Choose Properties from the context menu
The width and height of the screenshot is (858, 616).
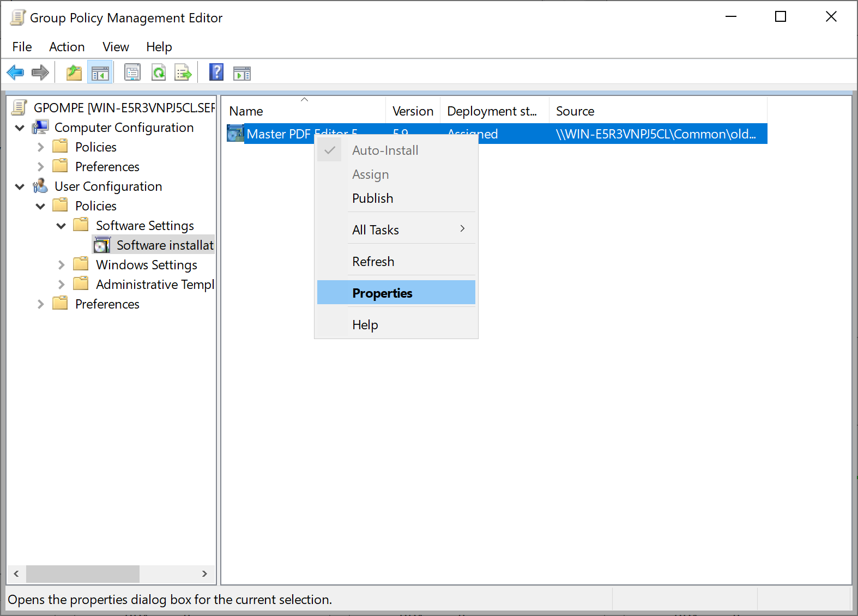[382, 293]
